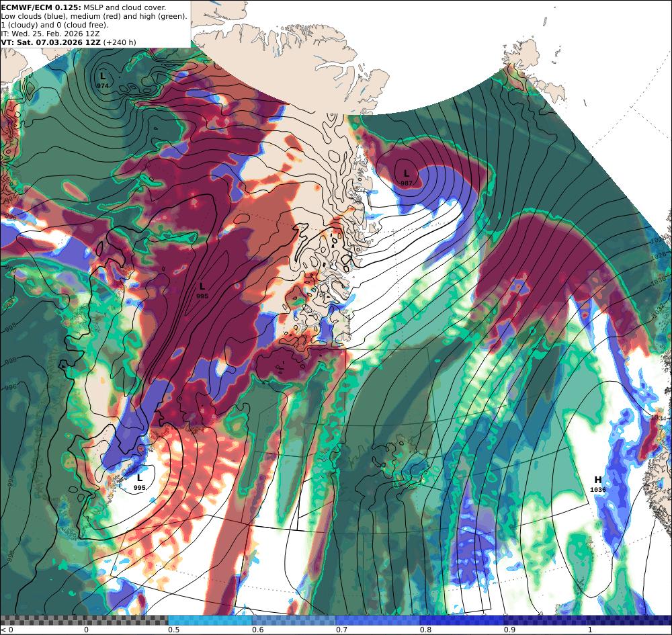Click the 'Low clouds (blue), medium (red)' legend line
The width and height of the screenshot is (672, 635).
coord(94,16)
